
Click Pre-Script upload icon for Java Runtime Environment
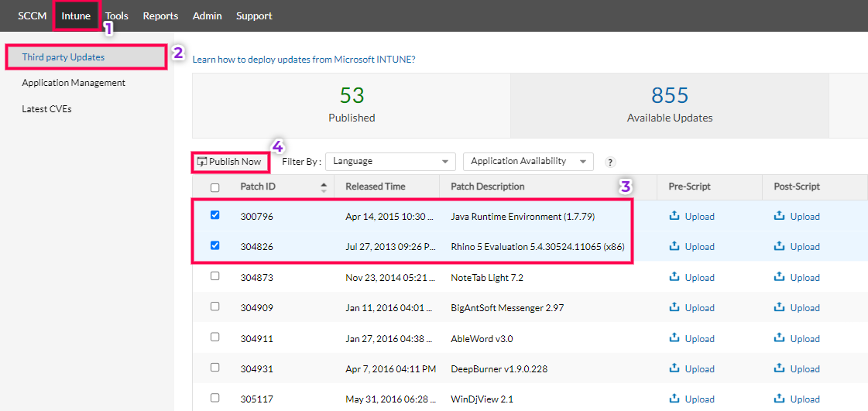[674, 217]
